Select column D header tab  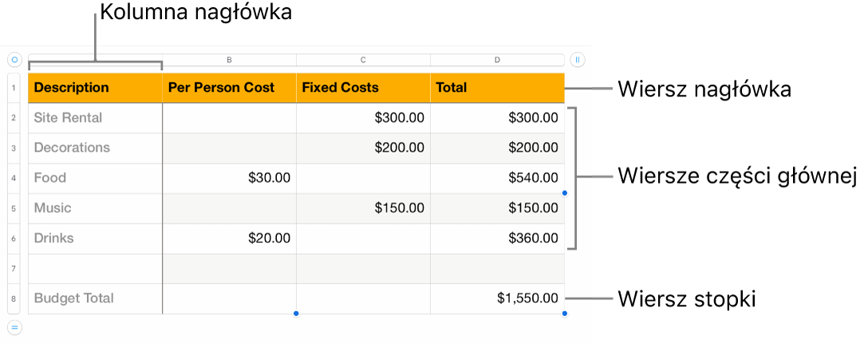tap(497, 60)
